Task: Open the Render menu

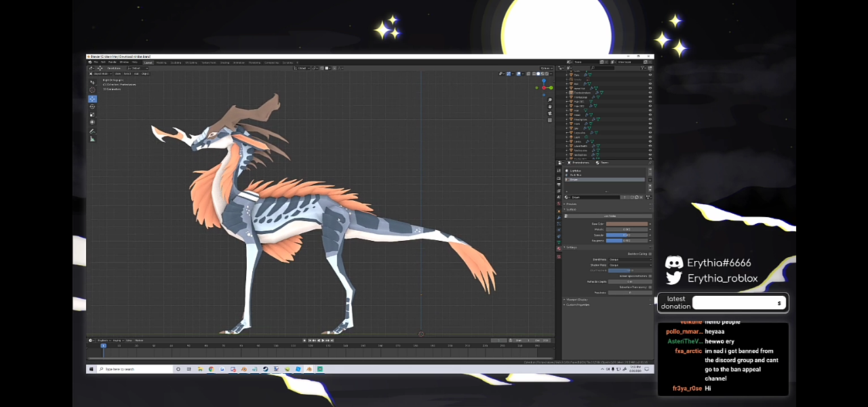Action: 112,62
